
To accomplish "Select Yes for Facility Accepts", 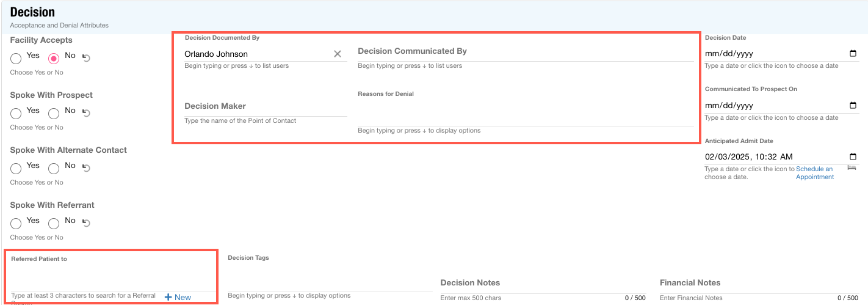I will [x=16, y=59].
